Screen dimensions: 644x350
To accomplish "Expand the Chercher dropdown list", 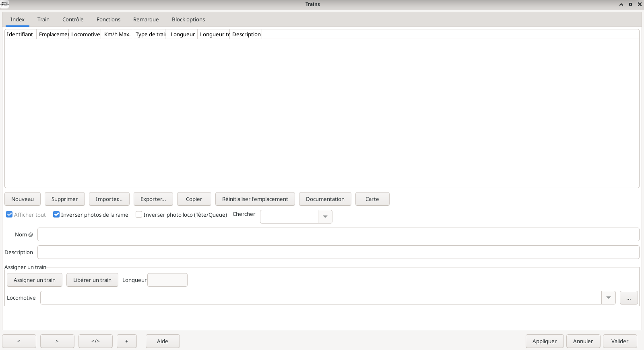I will click(325, 217).
